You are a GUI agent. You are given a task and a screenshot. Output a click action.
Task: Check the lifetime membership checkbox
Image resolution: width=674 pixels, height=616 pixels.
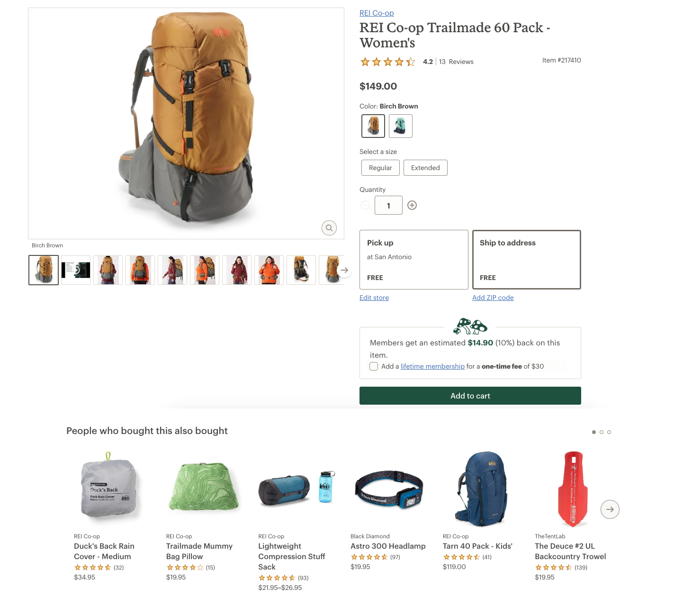374,366
